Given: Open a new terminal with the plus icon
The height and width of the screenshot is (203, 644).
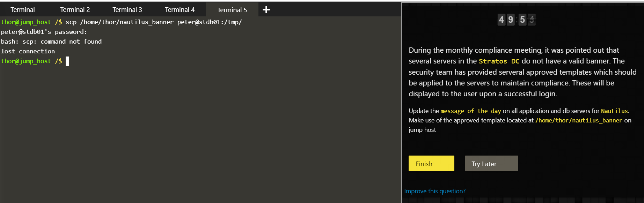Looking at the screenshot, I should point(266,10).
